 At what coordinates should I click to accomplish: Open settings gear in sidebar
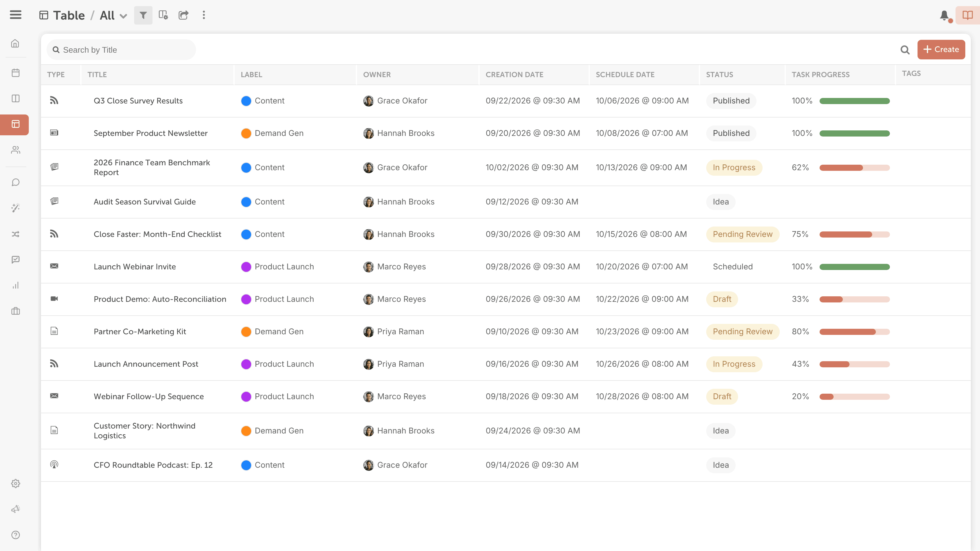[16, 483]
